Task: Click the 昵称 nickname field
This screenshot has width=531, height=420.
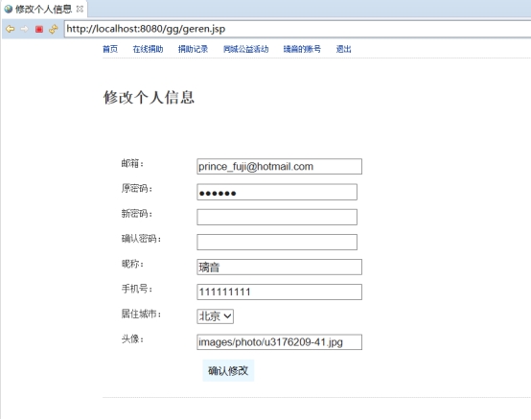Action: click(279, 267)
